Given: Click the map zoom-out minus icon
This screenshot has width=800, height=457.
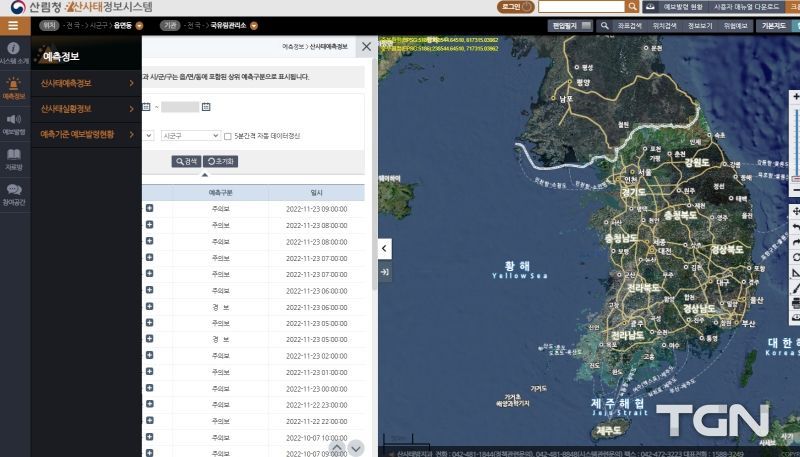Looking at the screenshot, I should coord(796,190).
